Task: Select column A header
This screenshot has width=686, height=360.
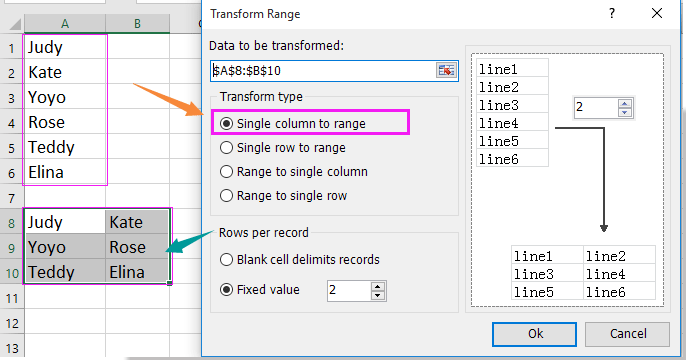Action: click(65, 24)
